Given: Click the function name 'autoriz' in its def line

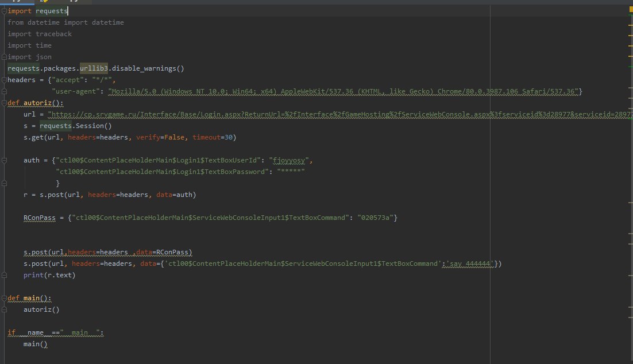Looking at the screenshot, I should pyautogui.click(x=37, y=103).
